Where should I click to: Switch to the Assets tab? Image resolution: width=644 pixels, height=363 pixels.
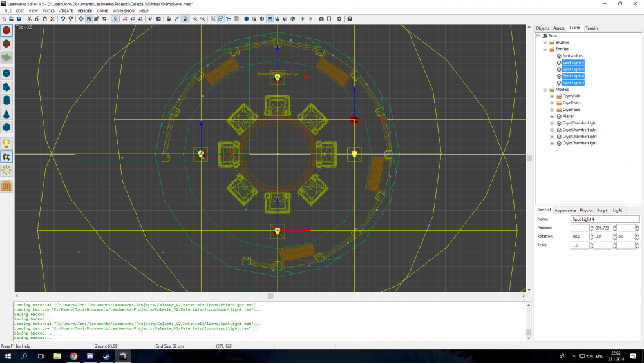[558, 28]
